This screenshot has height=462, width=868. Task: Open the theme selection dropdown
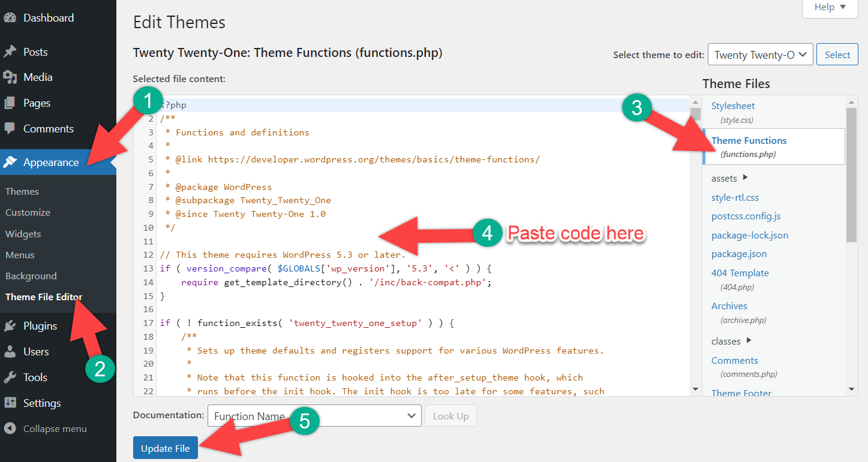tap(760, 55)
